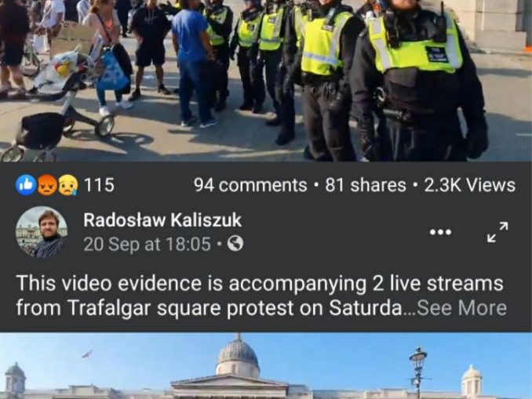
Task: Expand the video with diagonal arrows icon
Action: coord(497,232)
